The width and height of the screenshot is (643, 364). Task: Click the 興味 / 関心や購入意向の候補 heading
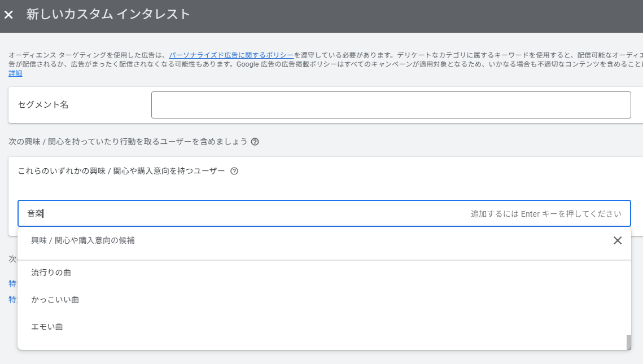83,240
